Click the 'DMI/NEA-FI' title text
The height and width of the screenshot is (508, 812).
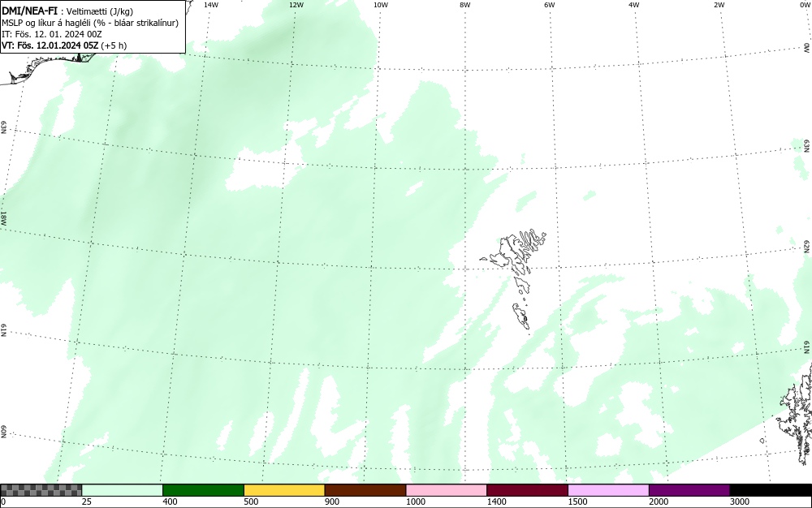pos(29,11)
